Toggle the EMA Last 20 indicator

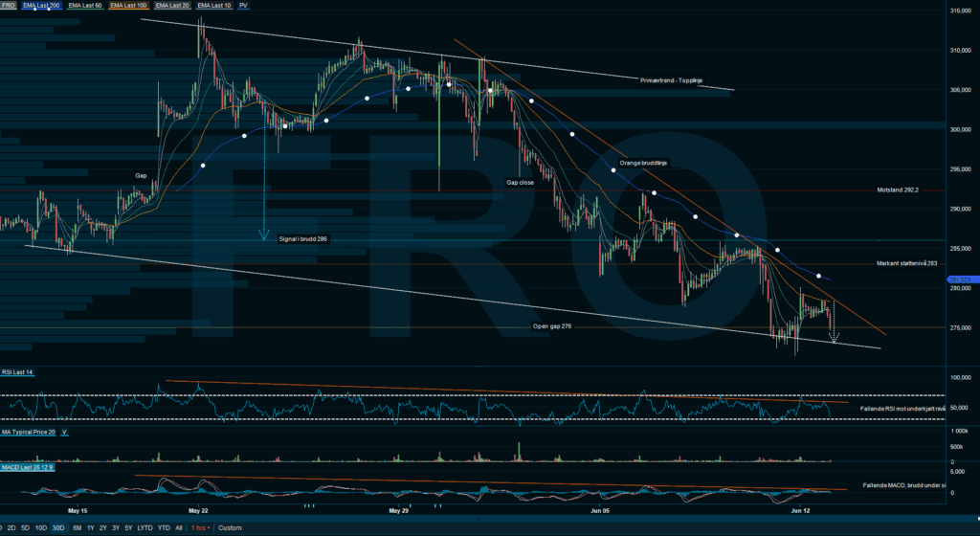172,5
